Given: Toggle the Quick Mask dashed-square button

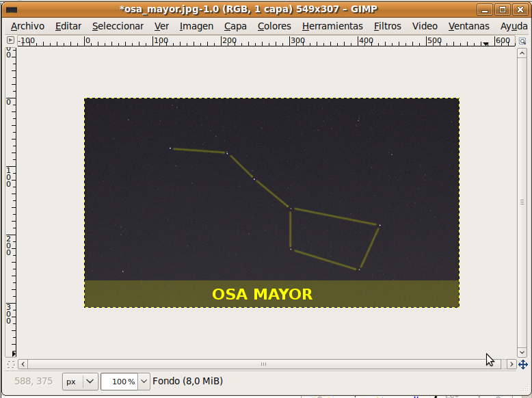Looking at the screenshot, I should (10, 364).
